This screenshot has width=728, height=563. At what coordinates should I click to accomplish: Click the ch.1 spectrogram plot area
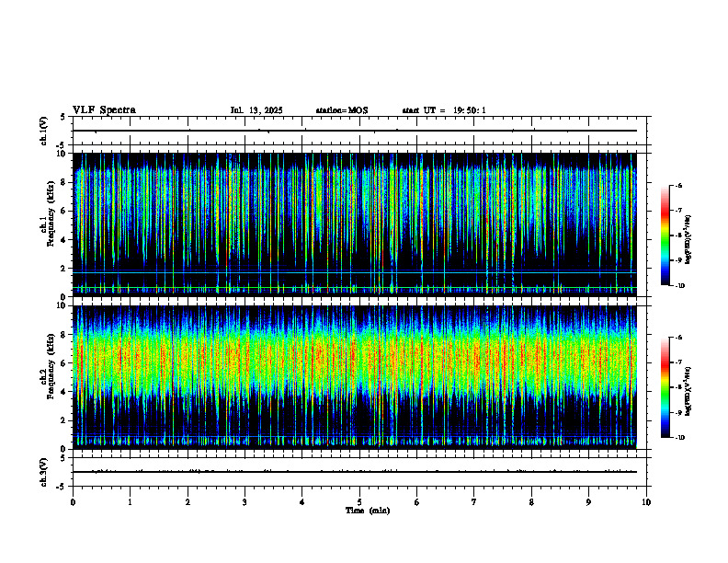coord(355,224)
